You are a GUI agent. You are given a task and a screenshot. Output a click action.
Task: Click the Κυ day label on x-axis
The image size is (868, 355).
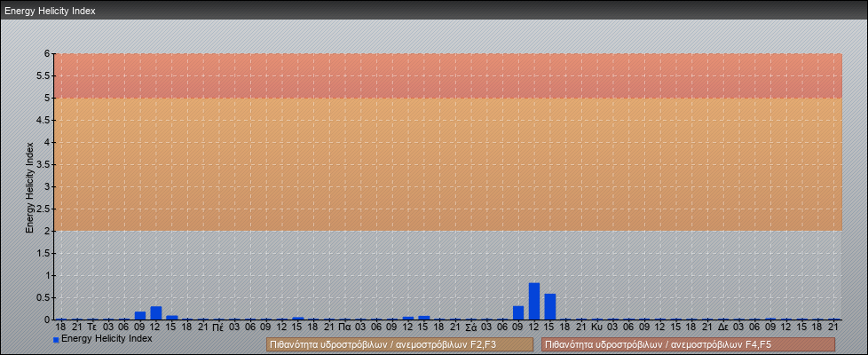[x=596, y=327]
